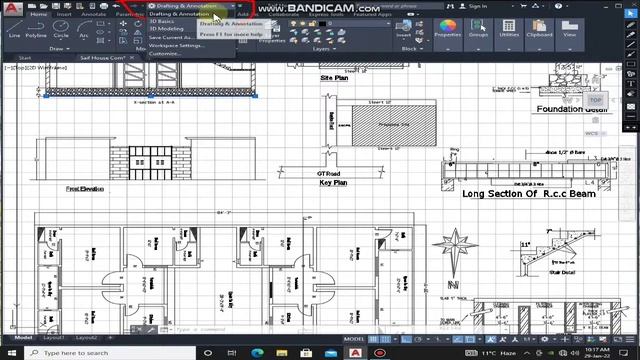The image size is (640, 360).
Task: Select the Circle drawing tool
Action: [x=61, y=29]
